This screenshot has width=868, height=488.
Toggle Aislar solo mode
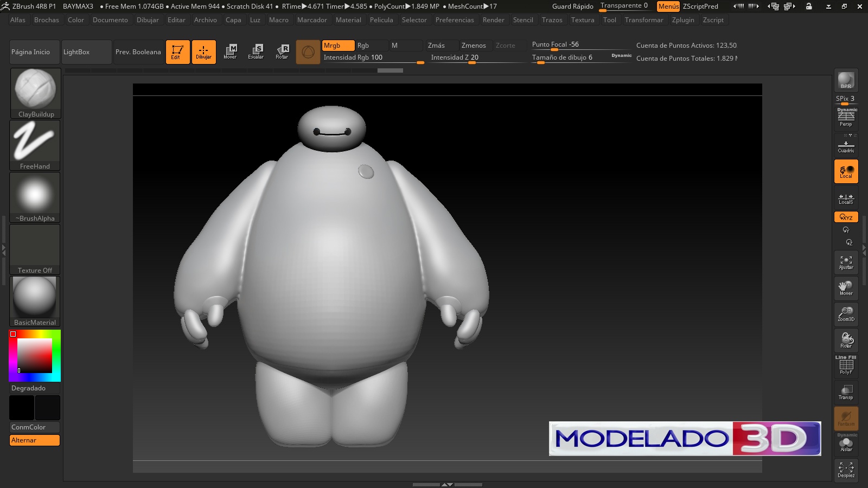point(846,445)
